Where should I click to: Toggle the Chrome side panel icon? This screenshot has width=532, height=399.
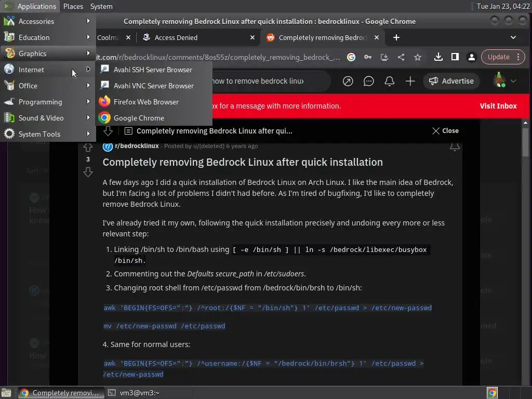click(455, 57)
